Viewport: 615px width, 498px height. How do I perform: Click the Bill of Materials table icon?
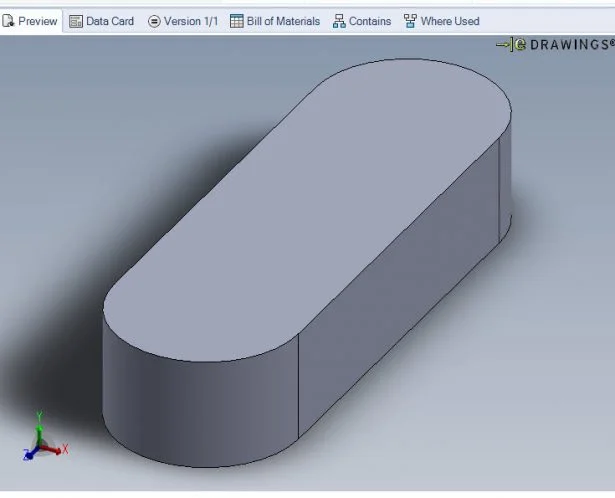tap(237, 21)
